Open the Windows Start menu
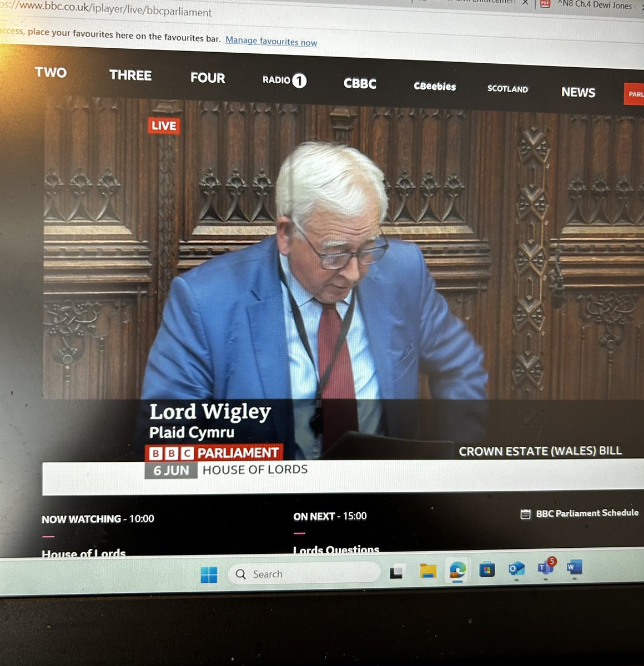 211,574
